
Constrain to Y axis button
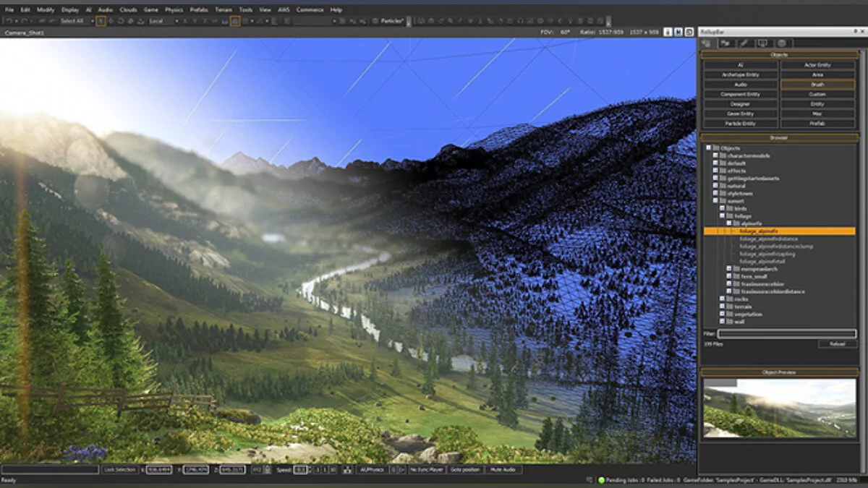[x=195, y=21]
